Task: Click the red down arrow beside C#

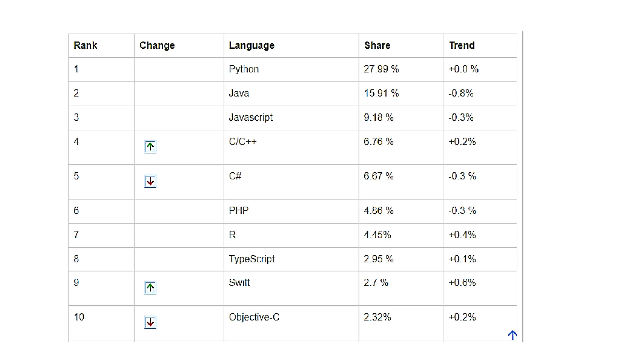Action: (x=150, y=181)
